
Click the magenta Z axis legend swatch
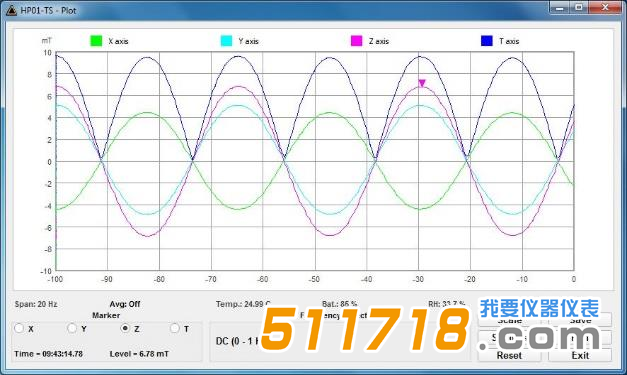point(356,41)
